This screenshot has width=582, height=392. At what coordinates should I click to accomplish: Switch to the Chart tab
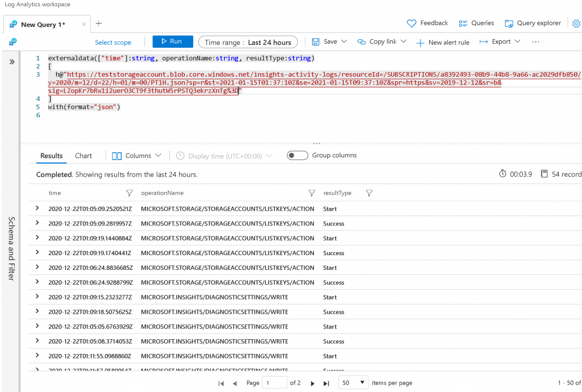pyautogui.click(x=84, y=156)
